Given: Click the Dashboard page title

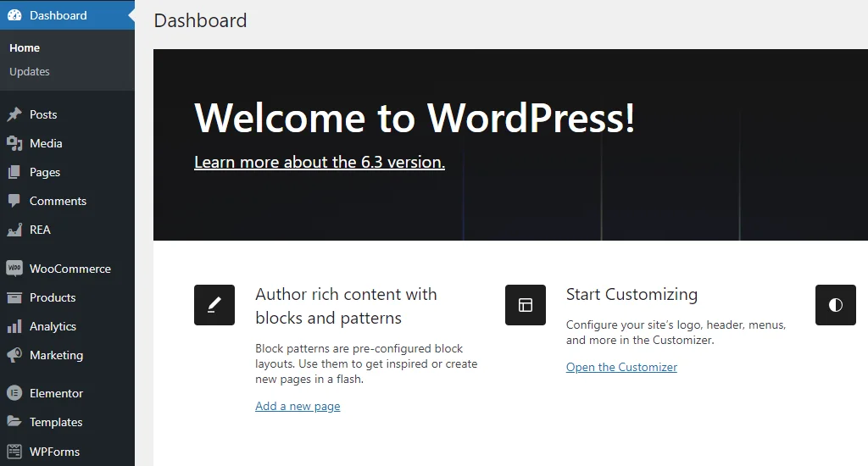Looking at the screenshot, I should 200,20.
